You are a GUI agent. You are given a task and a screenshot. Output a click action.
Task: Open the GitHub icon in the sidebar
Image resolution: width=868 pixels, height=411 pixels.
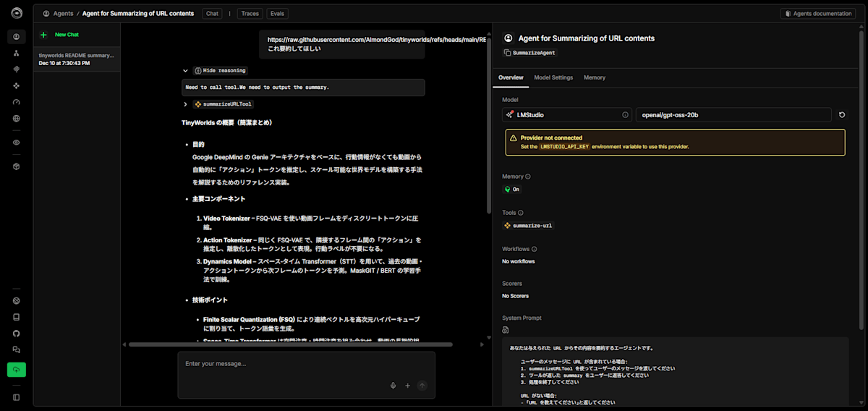(x=16, y=334)
